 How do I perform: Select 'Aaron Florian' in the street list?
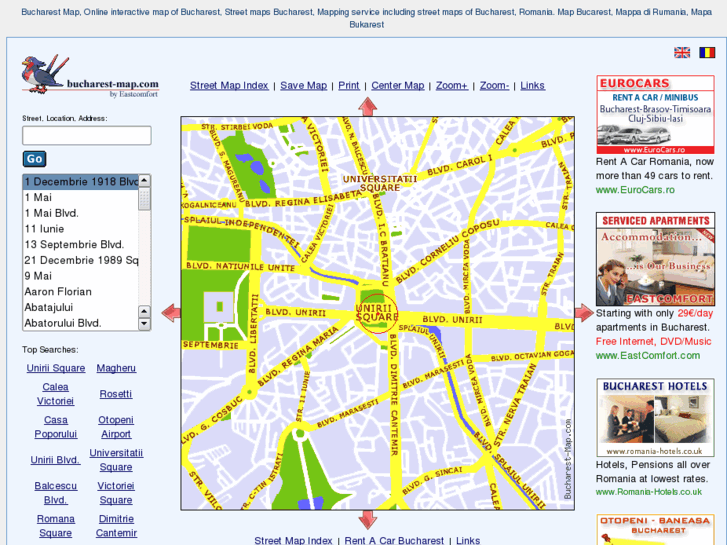[x=81, y=292]
